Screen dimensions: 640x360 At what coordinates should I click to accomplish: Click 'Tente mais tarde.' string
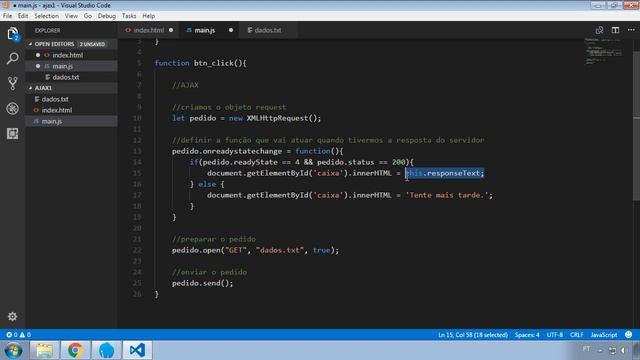pyautogui.click(x=447, y=195)
